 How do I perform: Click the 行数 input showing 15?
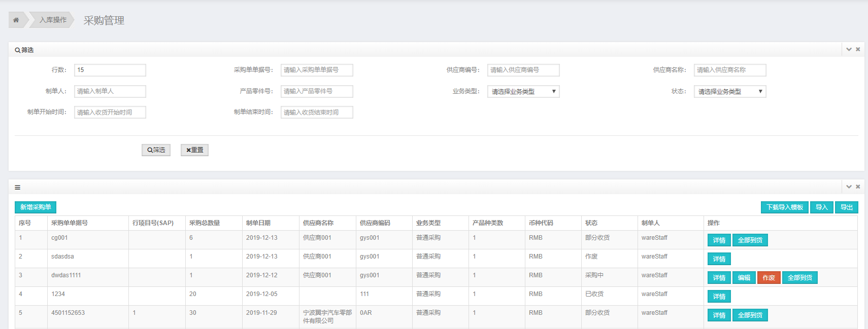pos(110,70)
